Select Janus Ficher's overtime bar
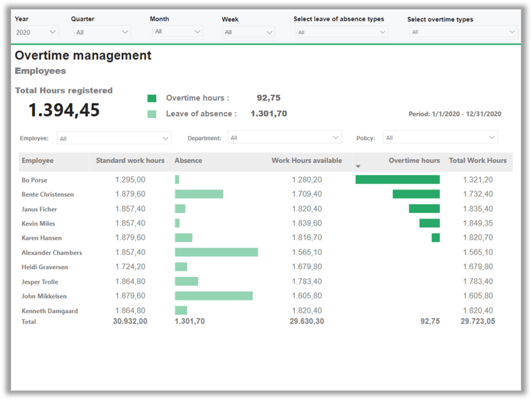 click(424, 208)
